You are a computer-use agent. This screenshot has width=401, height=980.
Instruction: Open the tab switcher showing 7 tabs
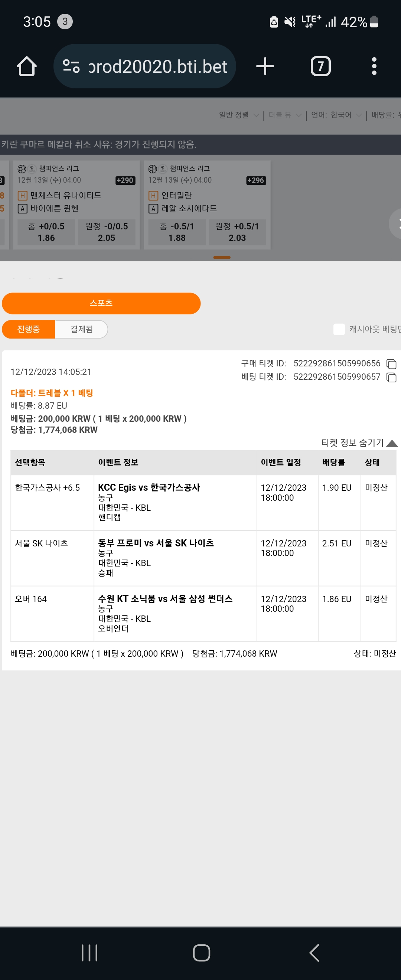tap(320, 66)
